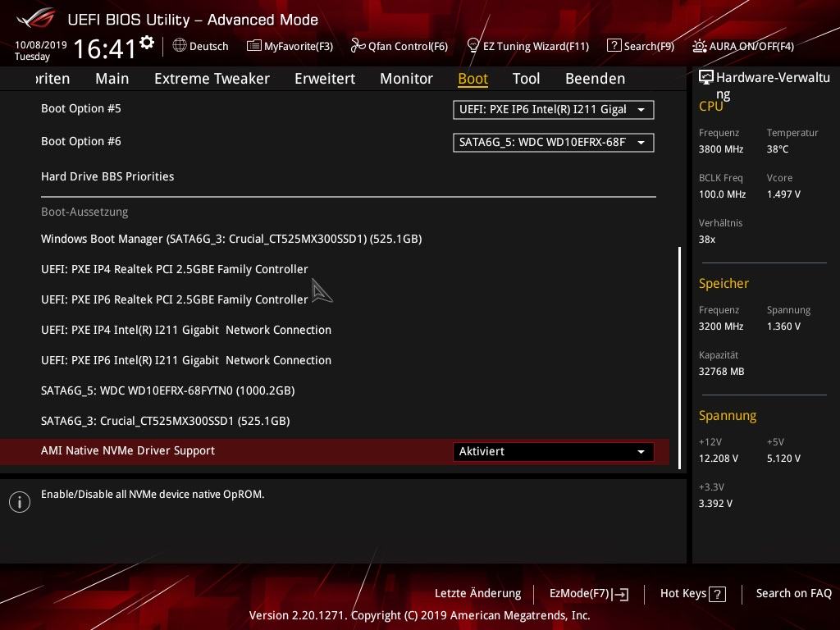Click the globe language icon
Screen dimensions: 840x630
click(x=180, y=46)
